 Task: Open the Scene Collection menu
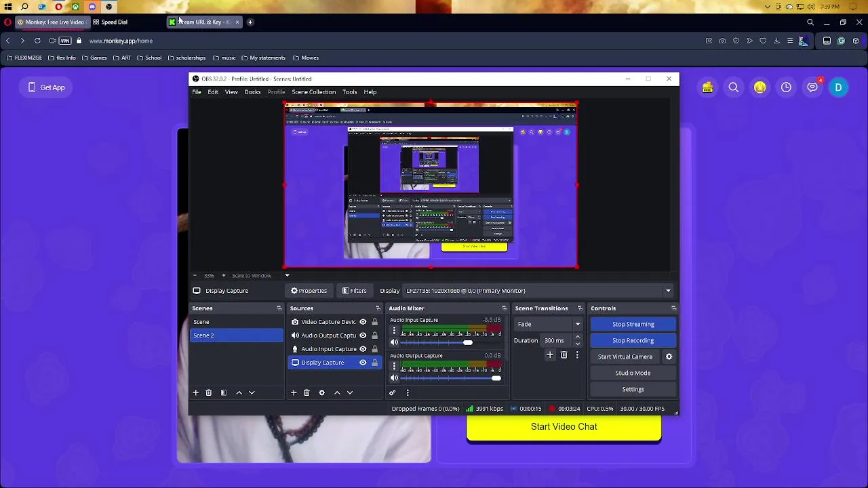313,92
